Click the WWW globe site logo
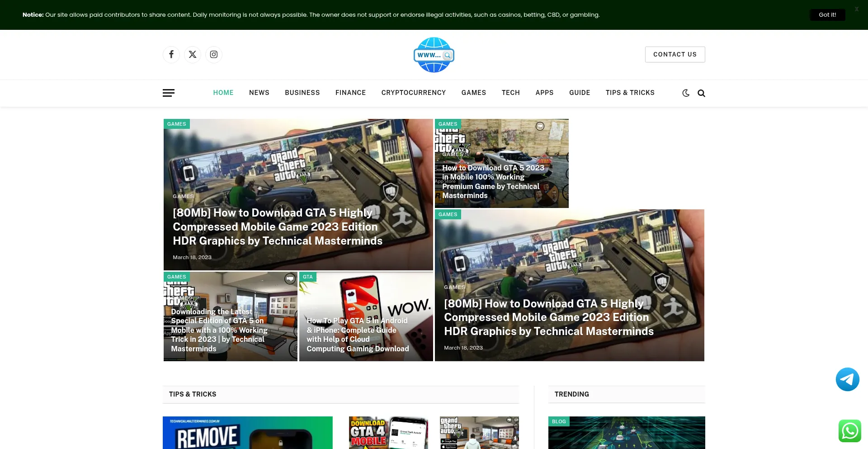868x449 pixels. pyautogui.click(x=434, y=55)
